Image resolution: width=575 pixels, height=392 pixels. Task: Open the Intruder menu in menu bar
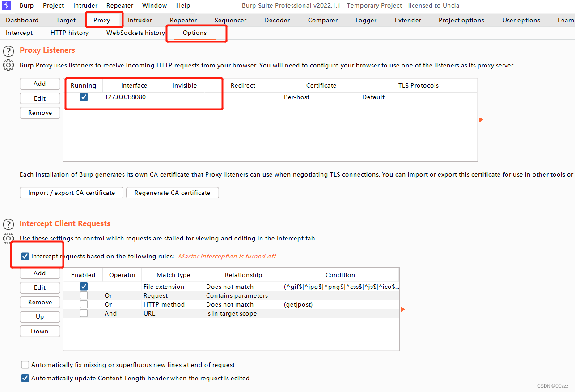coord(85,5)
